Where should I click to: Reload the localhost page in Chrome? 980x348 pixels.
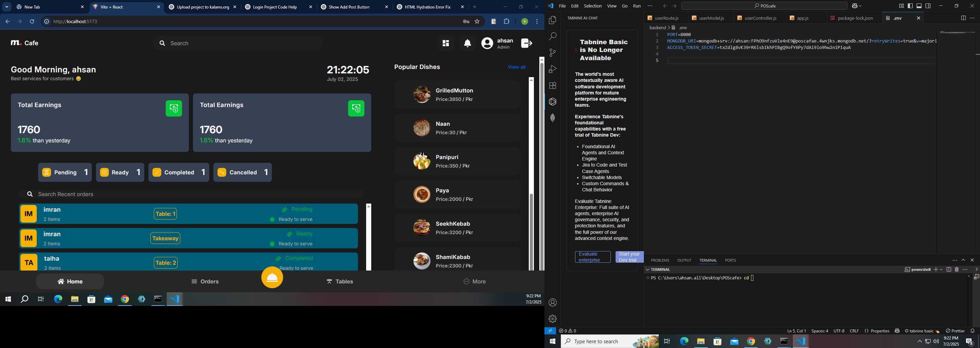(x=32, y=22)
